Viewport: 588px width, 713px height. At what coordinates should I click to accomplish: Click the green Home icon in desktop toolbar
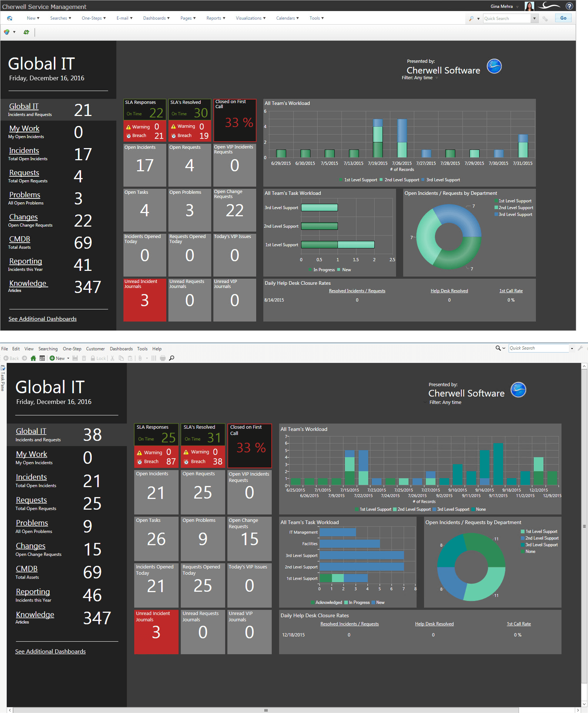tap(33, 358)
